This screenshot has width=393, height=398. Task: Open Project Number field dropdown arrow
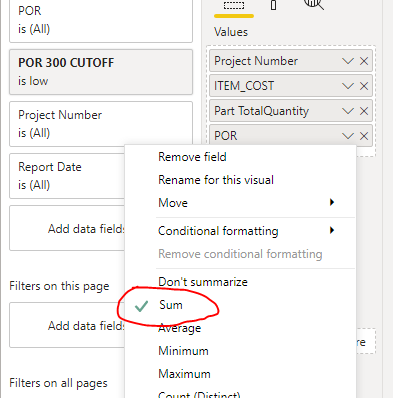[x=348, y=61]
